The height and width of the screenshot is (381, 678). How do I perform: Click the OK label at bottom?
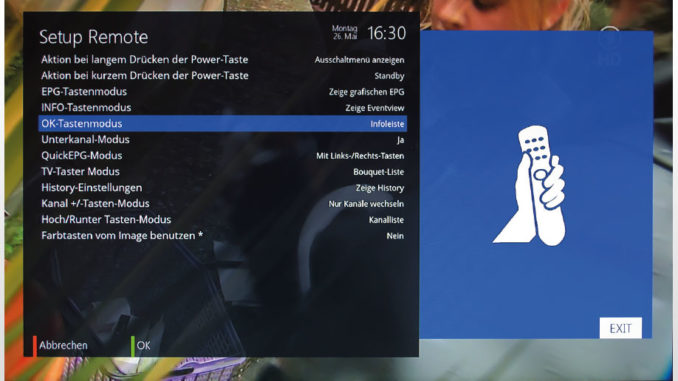tap(144, 346)
